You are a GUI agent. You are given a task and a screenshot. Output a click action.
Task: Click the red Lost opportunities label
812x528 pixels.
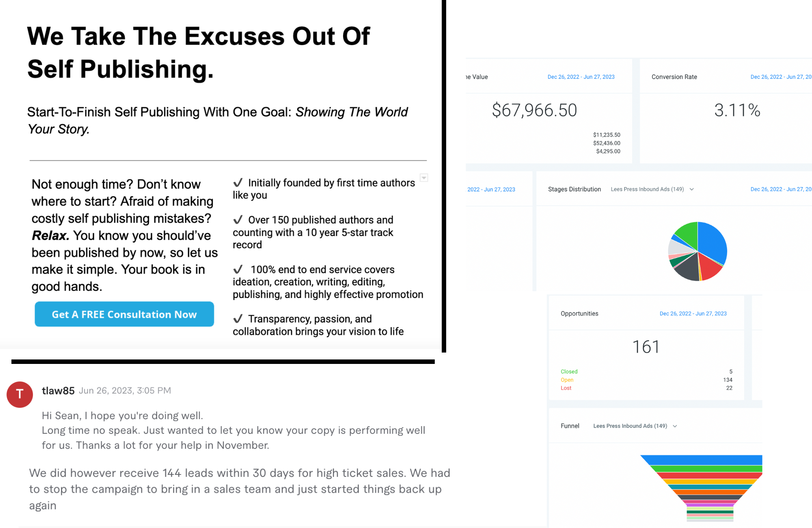(566, 388)
